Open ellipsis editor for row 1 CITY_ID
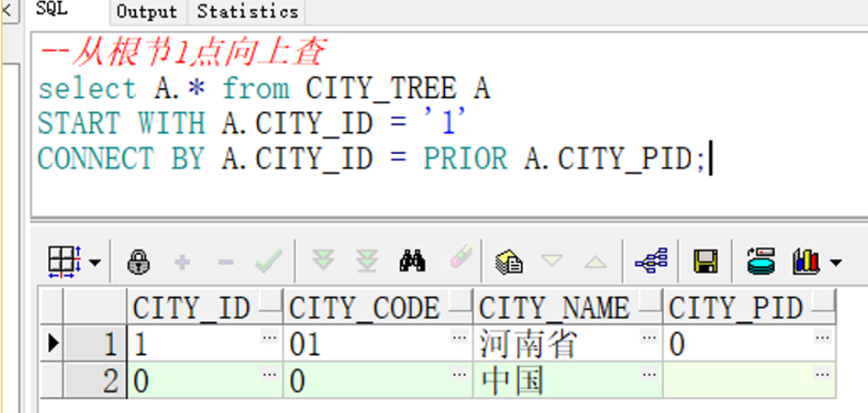 pos(270,336)
